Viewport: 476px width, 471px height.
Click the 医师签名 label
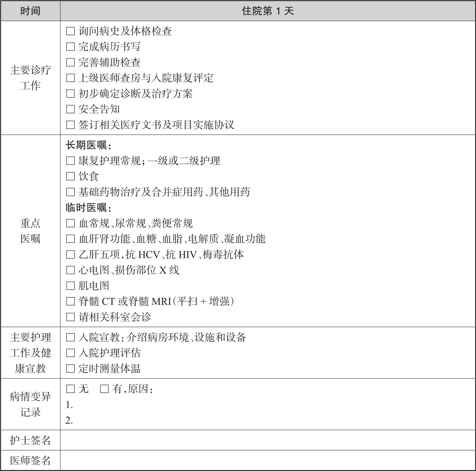coord(30,460)
